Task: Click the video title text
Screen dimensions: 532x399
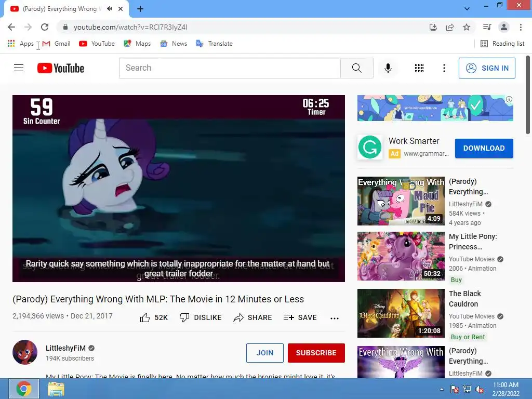Action: coord(158,299)
